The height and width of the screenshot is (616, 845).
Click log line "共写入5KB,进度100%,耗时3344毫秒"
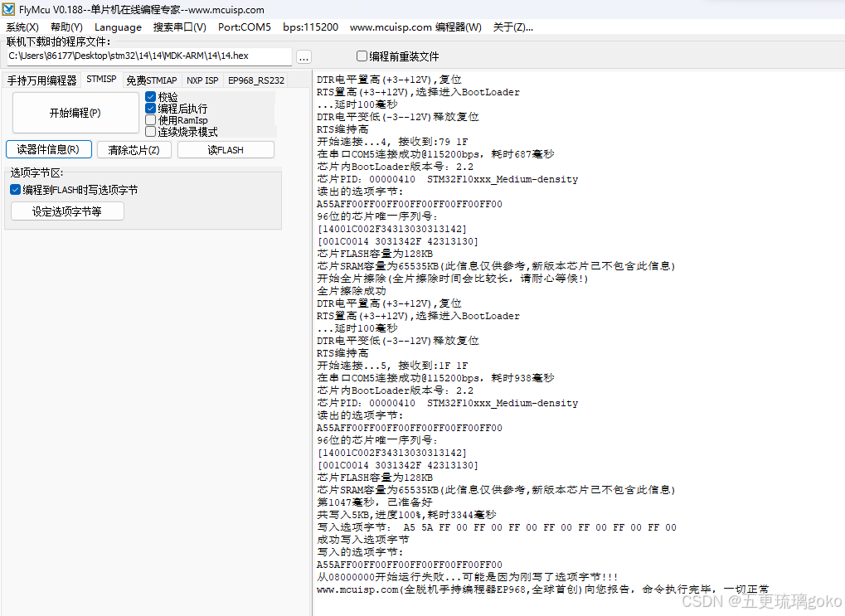(x=406, y=515)
